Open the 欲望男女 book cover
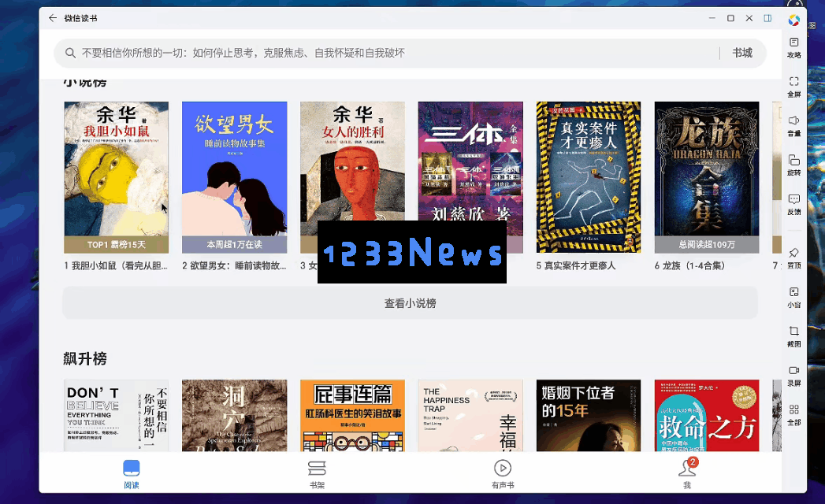Screen dimensions: 825x504 [x=235, y=177]
